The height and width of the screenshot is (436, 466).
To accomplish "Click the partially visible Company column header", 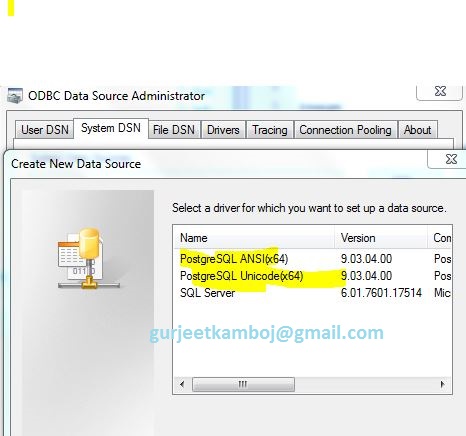I will click(439, 238).
